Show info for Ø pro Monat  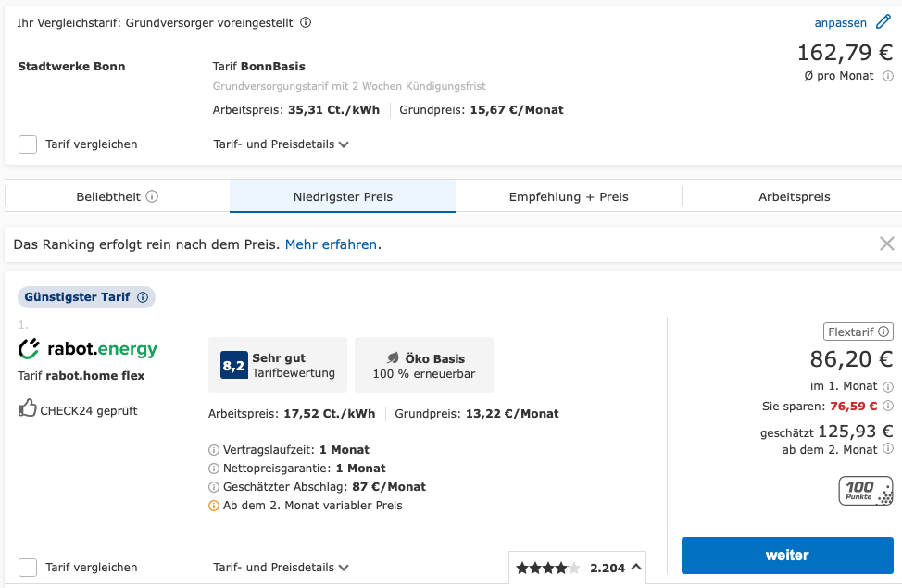(x=888, y=76)
